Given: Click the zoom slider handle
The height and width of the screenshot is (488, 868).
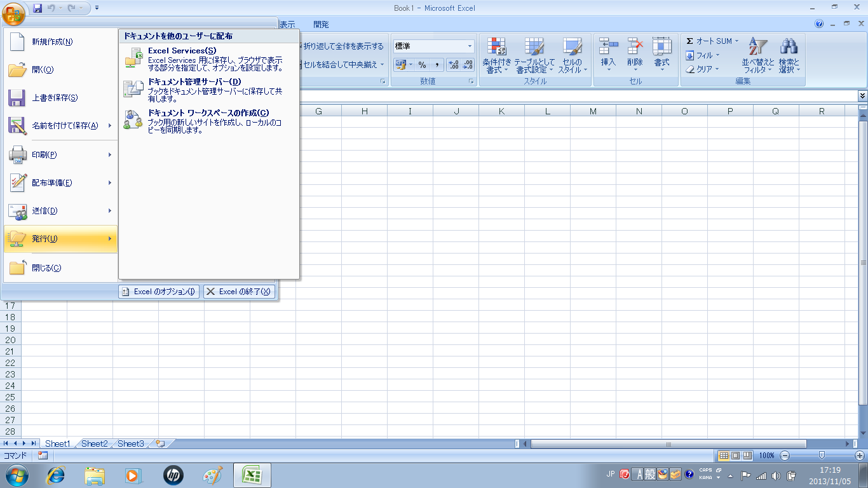Looking at the screenshot, I should pyautogui.click(x=822, y=456).
